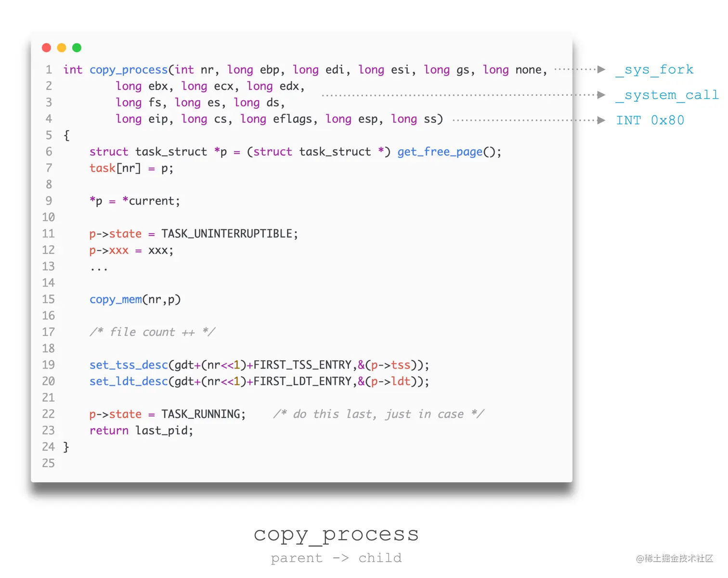Image resolution: width=728 pixels, height=578 pixels.
Task: Click the '_system_call' label
Action: (667, 95)
